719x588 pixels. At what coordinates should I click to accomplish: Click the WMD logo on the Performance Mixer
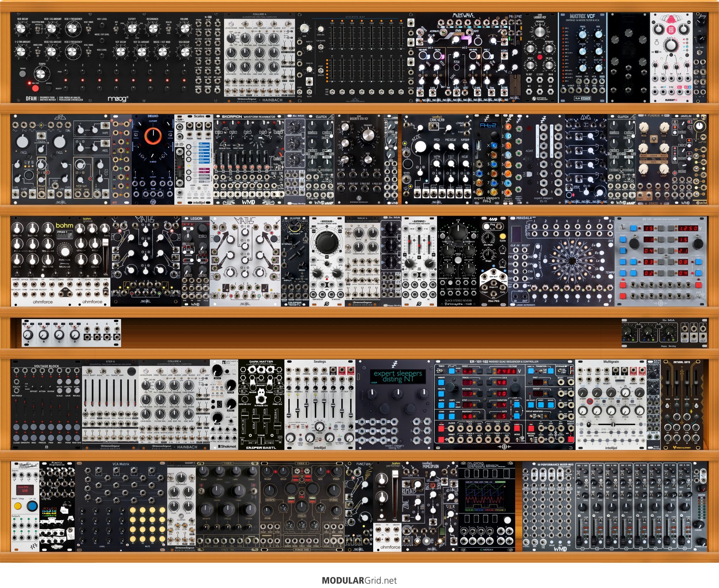(560, 549)
